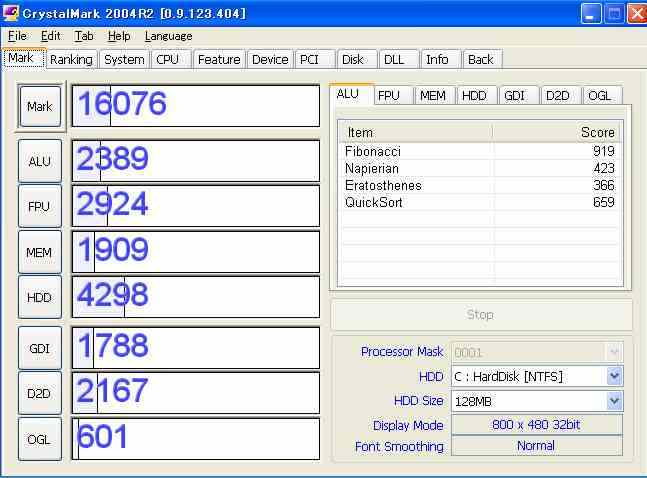Select the FPU results tab

click(389, 96)
